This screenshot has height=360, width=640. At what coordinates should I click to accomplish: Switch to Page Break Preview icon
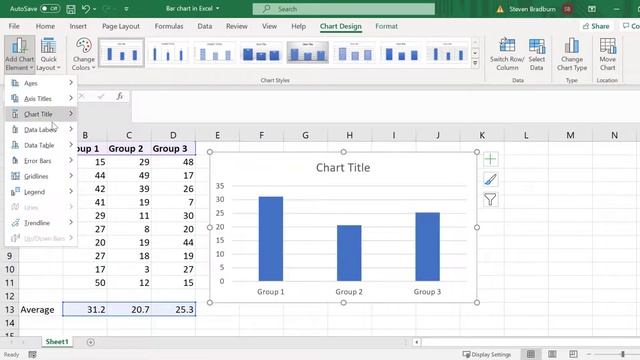573,354
